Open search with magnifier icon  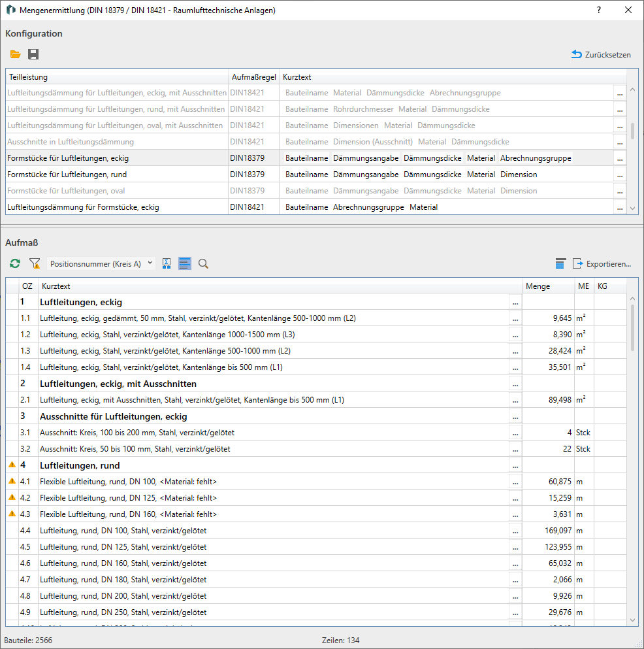203,263
